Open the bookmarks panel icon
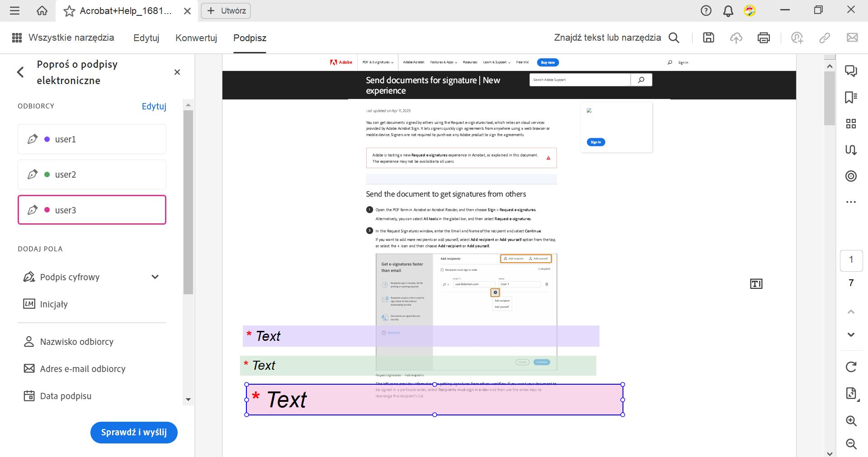The height and width of the screenshot is (457, 868). coord(851,97)
